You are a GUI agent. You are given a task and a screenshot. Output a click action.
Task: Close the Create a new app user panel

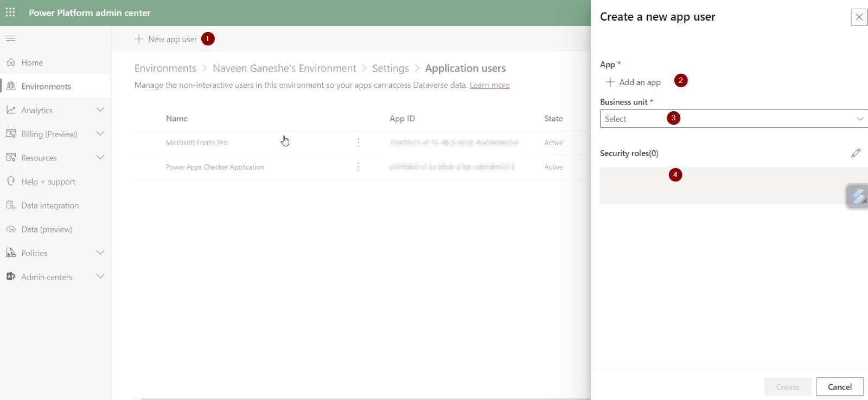pyautogui.click(x=859, y=17)
